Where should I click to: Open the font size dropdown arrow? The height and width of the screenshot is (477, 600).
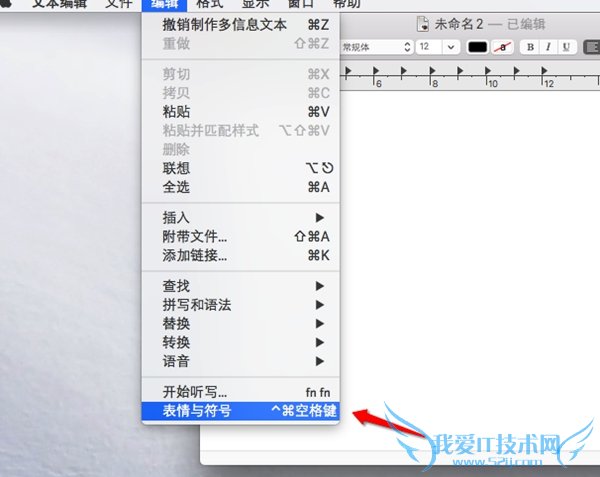pyautogui.click(x=451, y=47)
